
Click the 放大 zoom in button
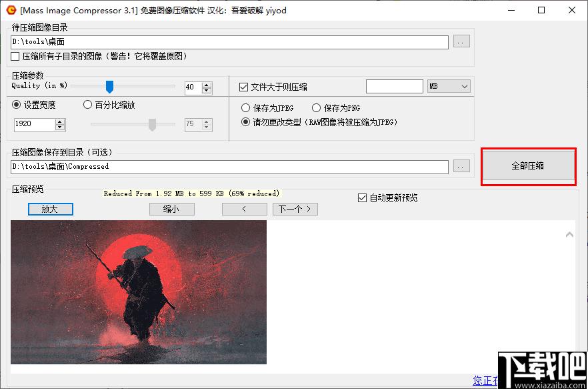tap(50, 209)
